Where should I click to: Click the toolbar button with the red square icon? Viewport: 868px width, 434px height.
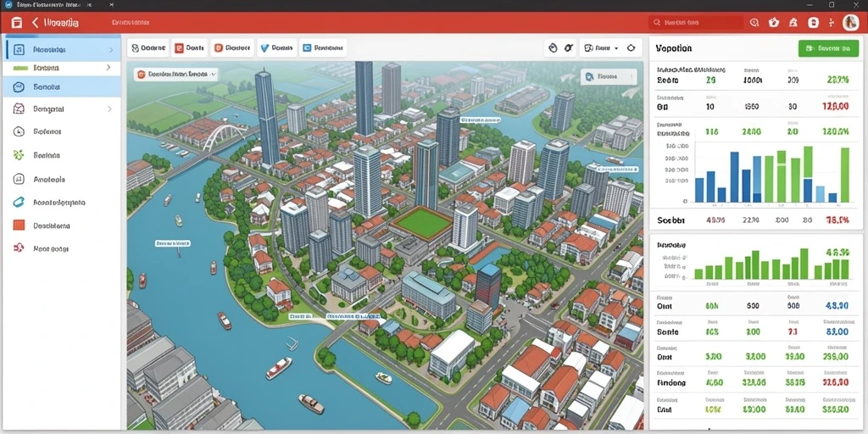[189, 48]
